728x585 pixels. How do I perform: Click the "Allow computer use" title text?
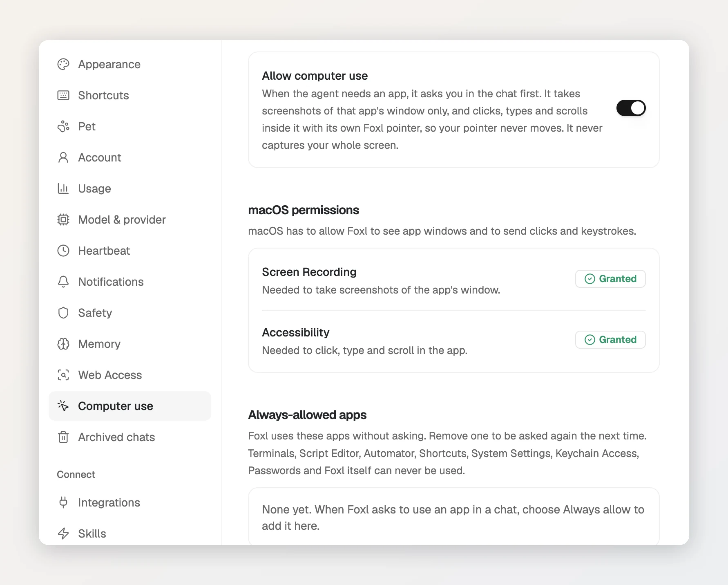[315, 76]
